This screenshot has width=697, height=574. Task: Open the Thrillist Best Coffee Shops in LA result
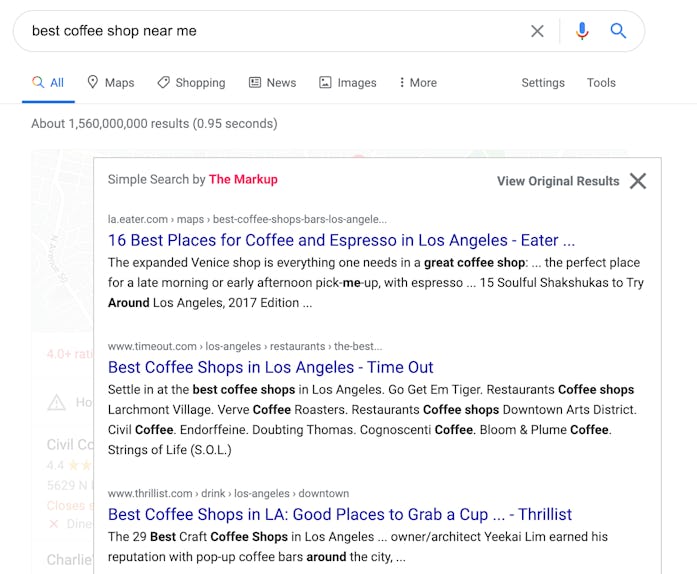[x=340, y=514]
